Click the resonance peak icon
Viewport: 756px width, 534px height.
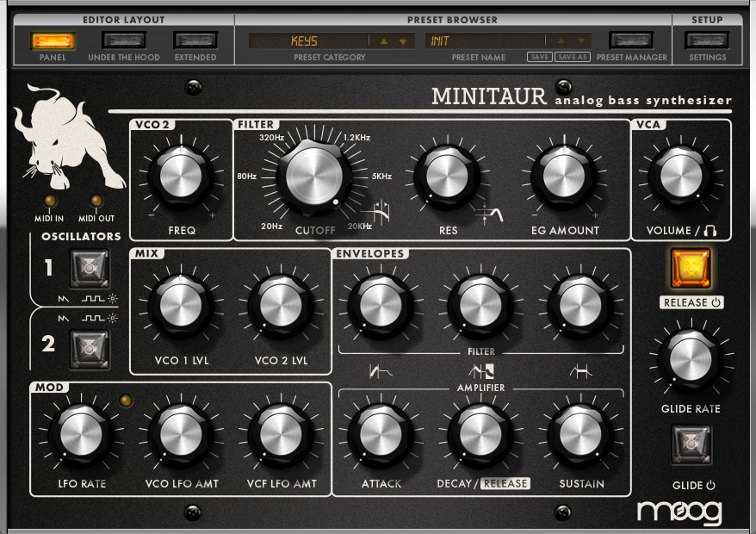pos(489,214)
